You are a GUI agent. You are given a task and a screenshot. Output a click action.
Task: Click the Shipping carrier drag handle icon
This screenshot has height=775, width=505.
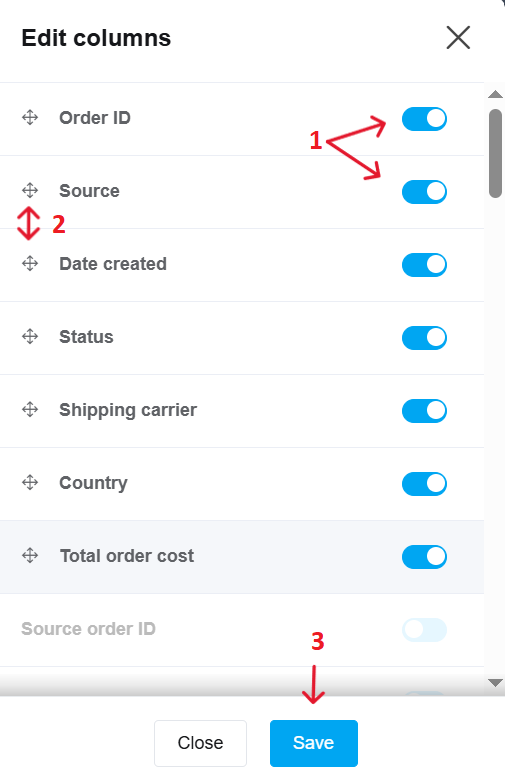click(x=30, y=409)
